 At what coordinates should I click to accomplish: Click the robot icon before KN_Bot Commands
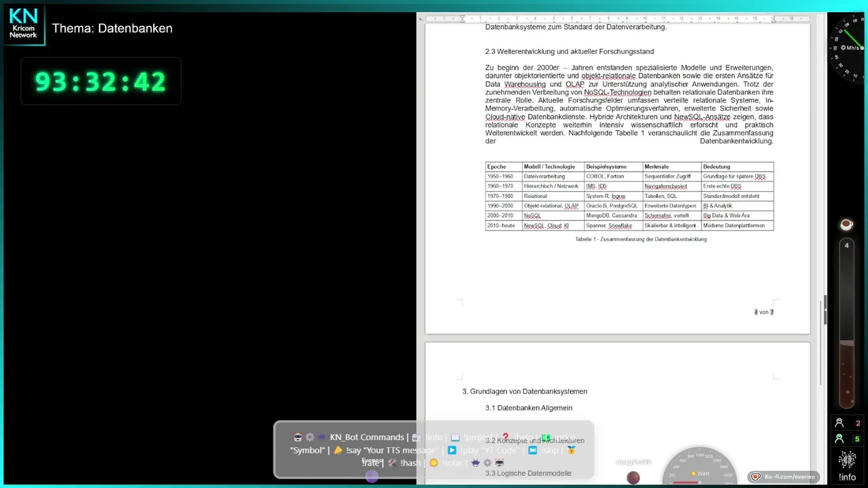[298, 437]
